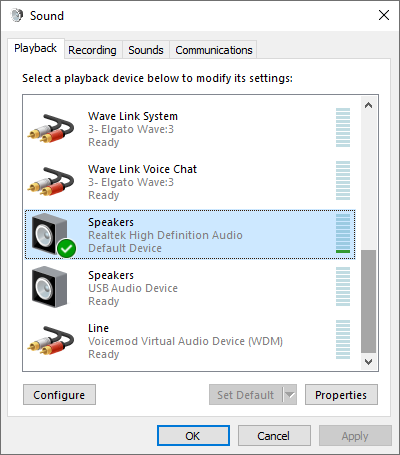
Task: Select the Line Voicemod Virtual Audio Device entry
Action: point(190,341)
